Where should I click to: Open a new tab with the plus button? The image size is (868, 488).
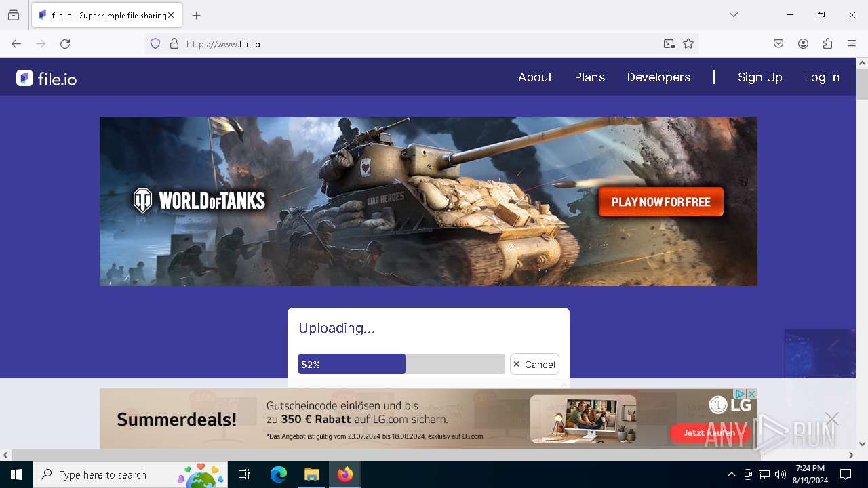[197, 15]
